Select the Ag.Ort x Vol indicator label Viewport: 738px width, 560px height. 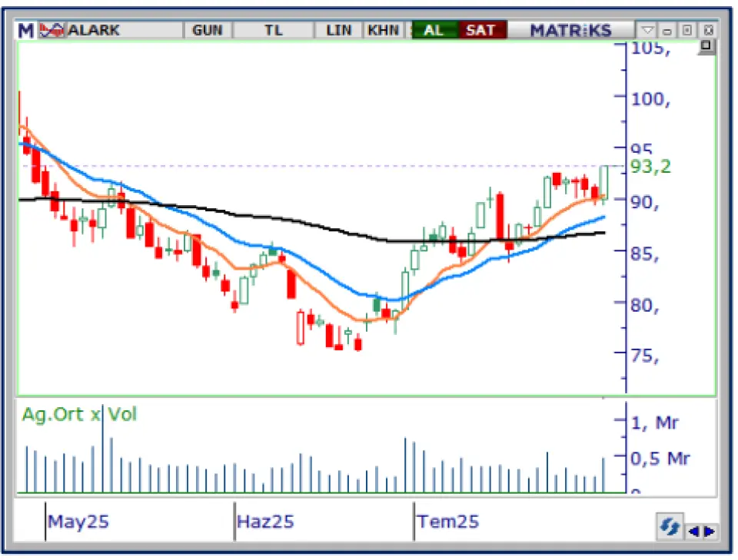(79, 414)
